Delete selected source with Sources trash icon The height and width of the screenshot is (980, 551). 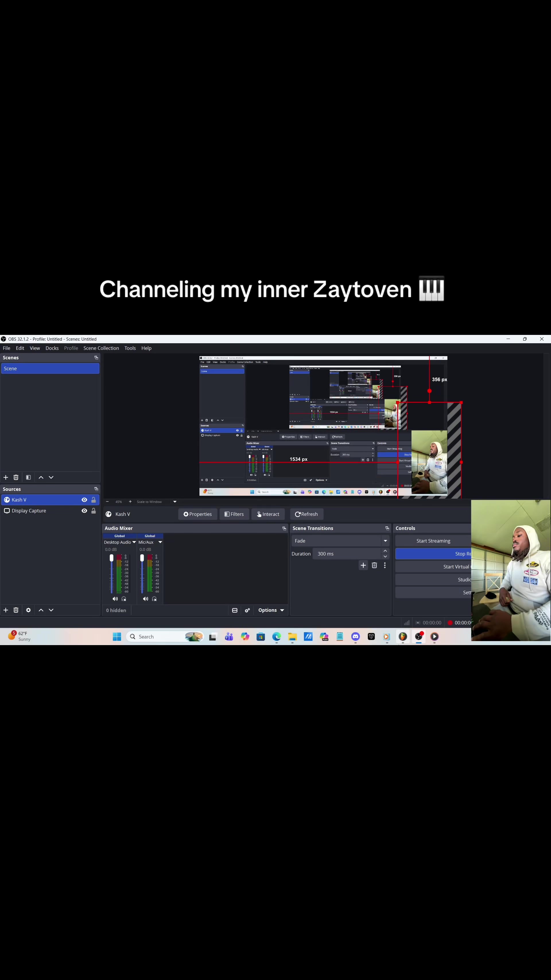point(16,610)
